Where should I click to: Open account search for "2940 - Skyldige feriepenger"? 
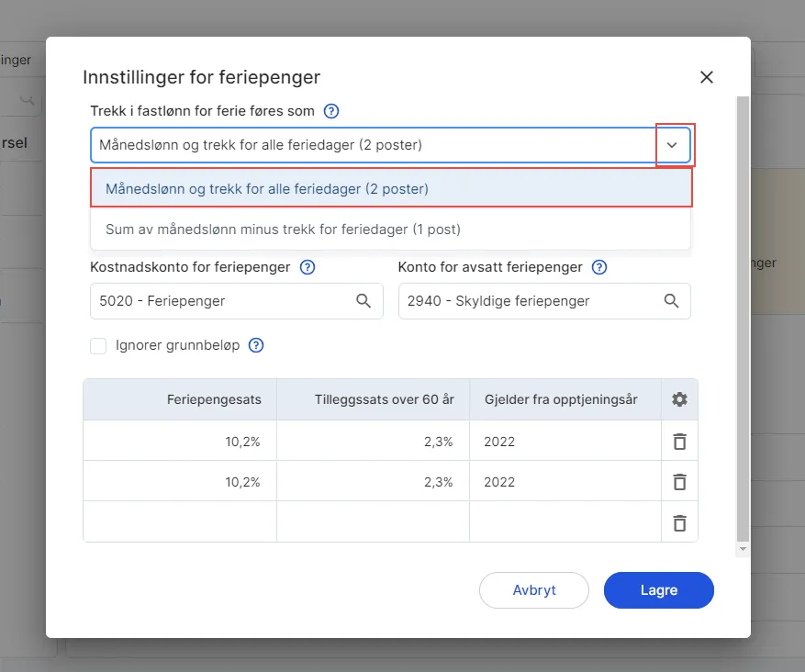point(671,301)
